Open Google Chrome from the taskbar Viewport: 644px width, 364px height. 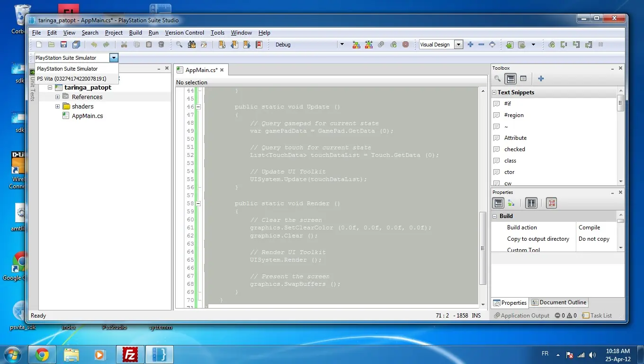(x=42, y=354)
